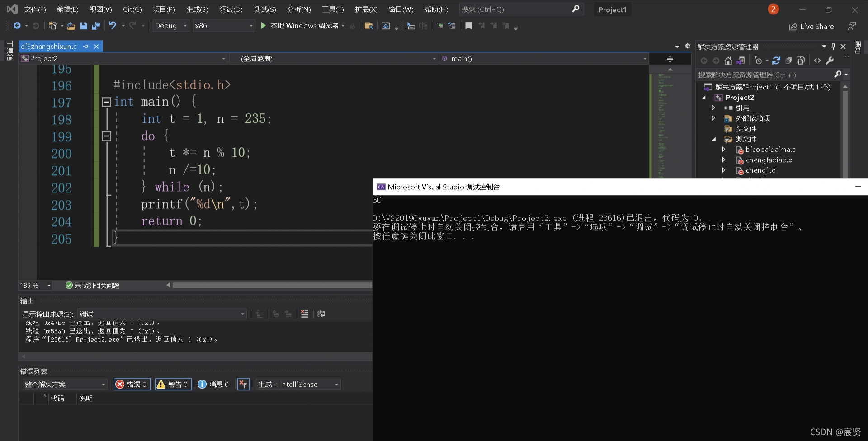Image resolution: width=868 pixels, height=441 pixels.
Task: Start 本地 Windows 调试器 debugging
Action: 300,26
